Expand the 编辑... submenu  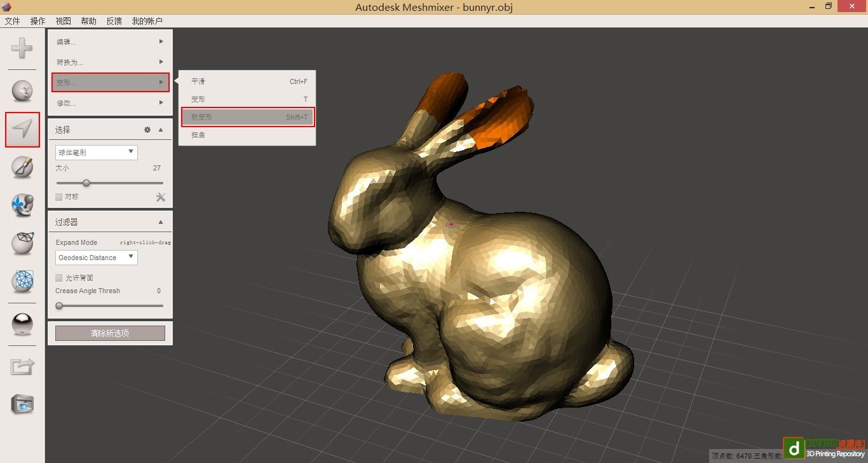[x=111, y=42]
